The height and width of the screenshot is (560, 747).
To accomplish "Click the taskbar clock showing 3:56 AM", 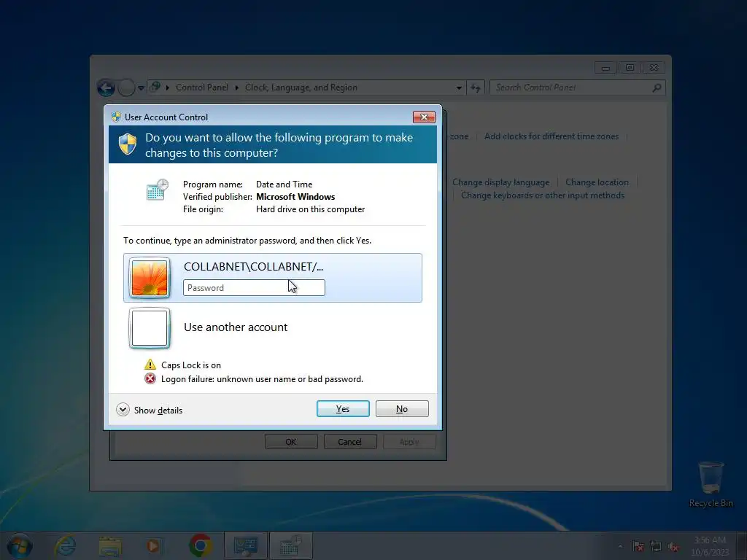I will [x=710, y=545].
